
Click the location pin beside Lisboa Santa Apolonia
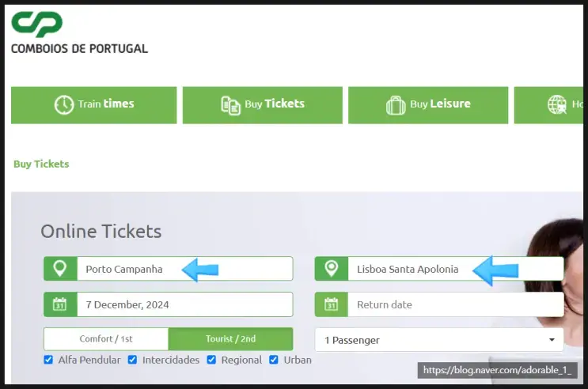click(x=331, y=268)
